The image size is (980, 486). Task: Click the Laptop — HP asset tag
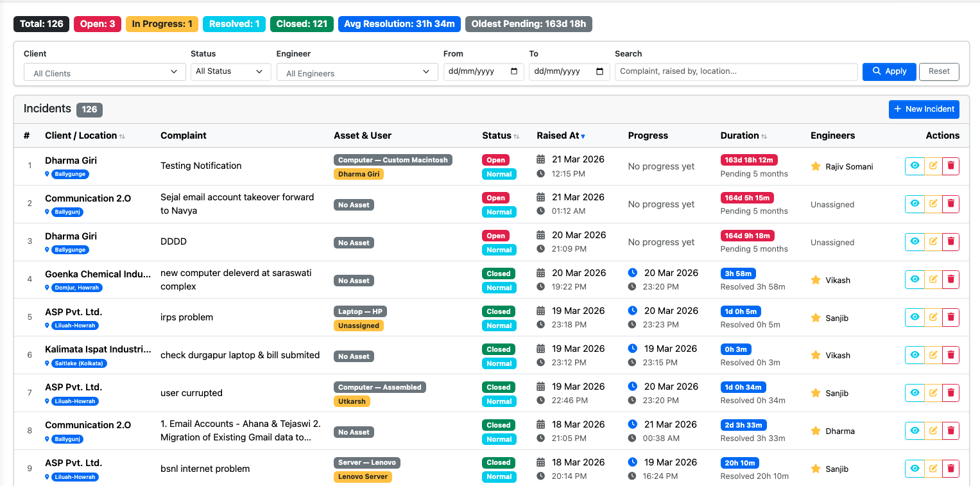pyautogui.click(x=360, y=311)
